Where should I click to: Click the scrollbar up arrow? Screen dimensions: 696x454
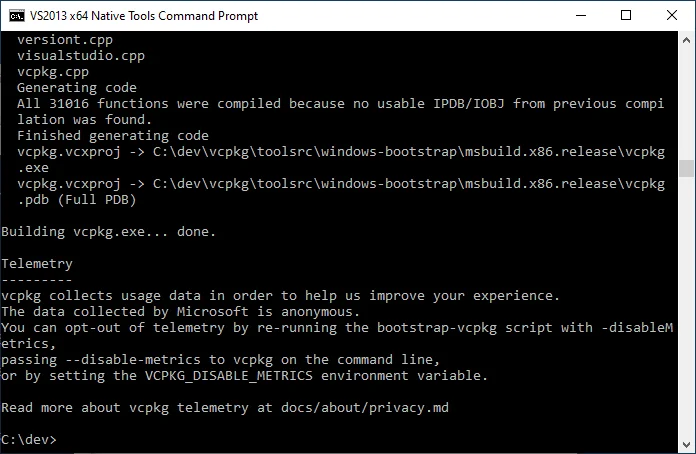click(686, 39)
